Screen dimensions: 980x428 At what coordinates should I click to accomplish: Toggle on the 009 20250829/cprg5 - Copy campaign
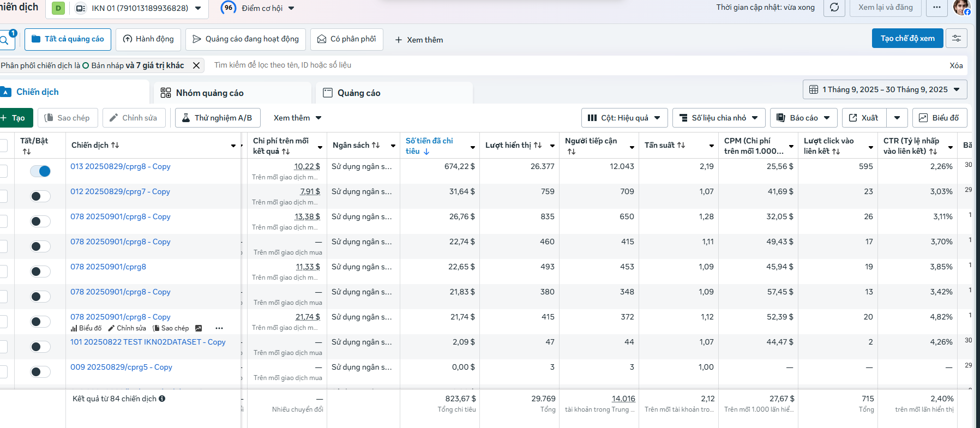pos(40,372)
